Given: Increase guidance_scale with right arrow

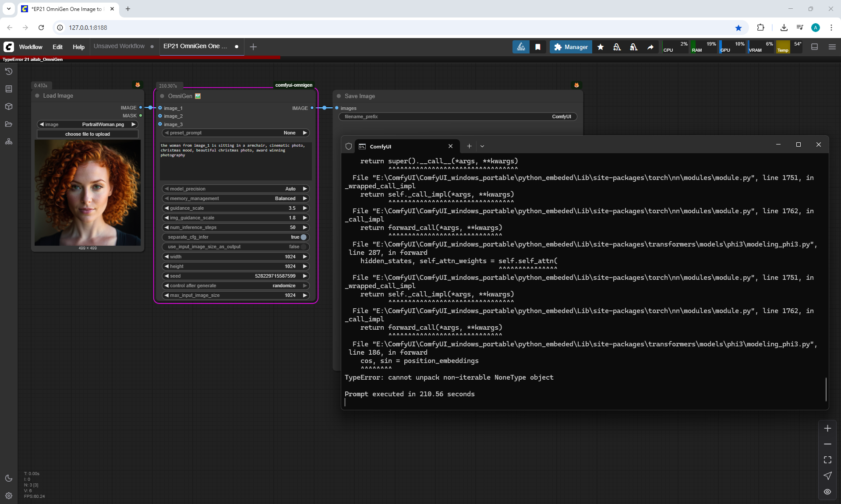Looking at the screenshot, I should pyautogui.click(x=305, y=208).
